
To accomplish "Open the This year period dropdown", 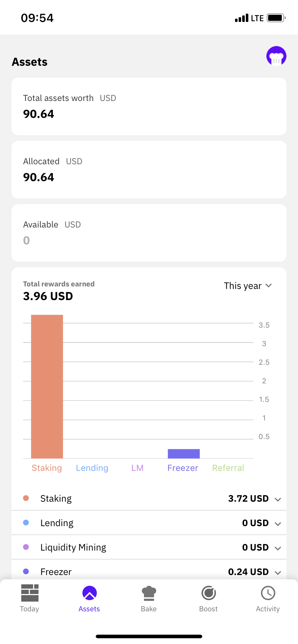I will click(x=248, y=286).
